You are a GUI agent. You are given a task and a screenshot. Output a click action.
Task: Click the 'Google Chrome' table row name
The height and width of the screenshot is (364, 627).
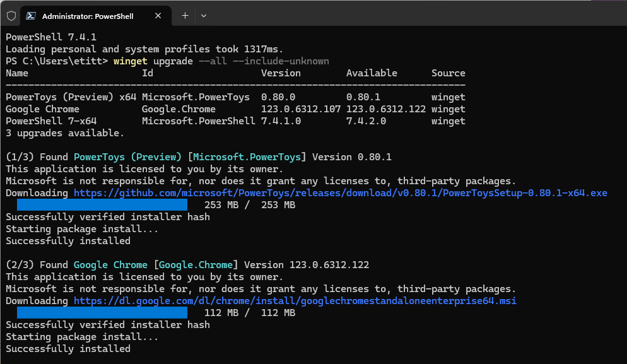pyautogui.click(x=42, y=109)
